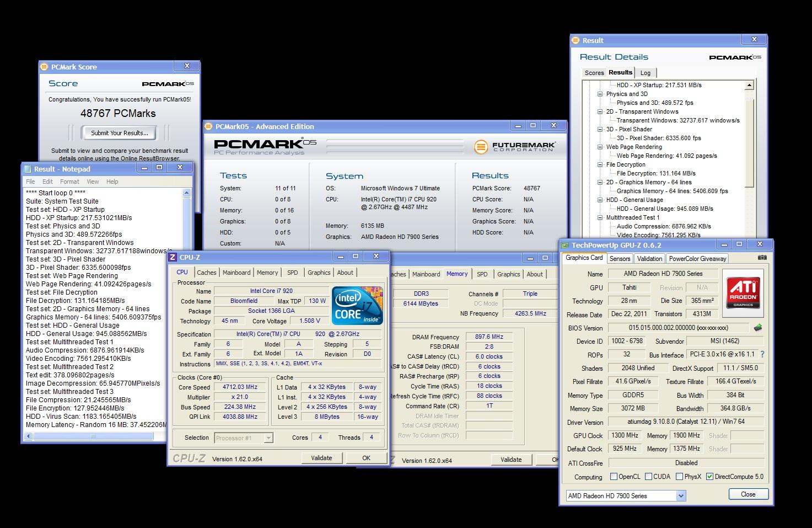Maximize the front CPU-Z window
Viewport: 812px width, 528px height.
[356, 256]
